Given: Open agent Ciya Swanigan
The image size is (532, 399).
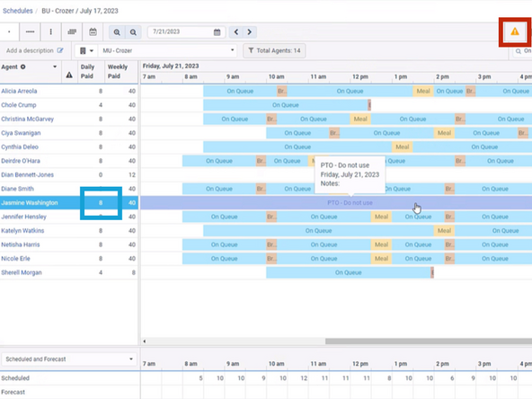Looking at the screenshot, I should [x=21, y=133].
